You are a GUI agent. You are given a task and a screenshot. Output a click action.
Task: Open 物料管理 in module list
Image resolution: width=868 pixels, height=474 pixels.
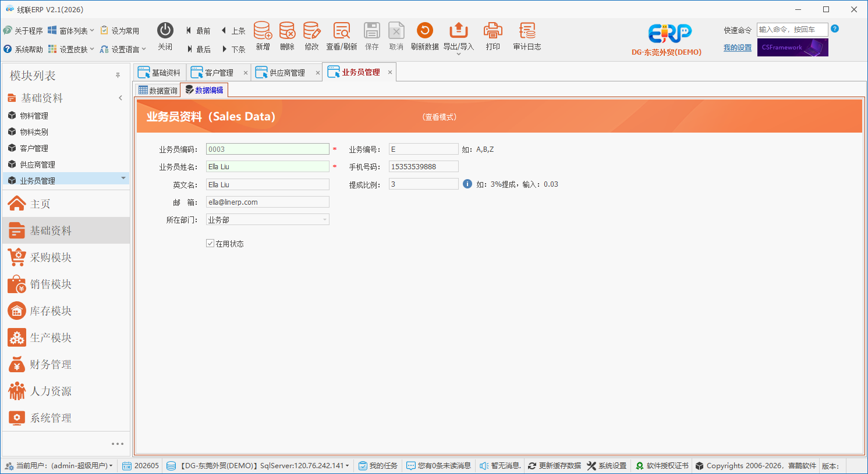[x=66, y=116]
